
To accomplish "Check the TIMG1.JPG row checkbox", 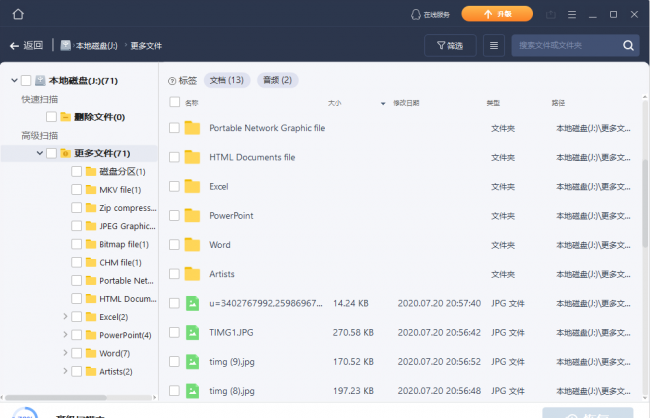I will [175, 332].
